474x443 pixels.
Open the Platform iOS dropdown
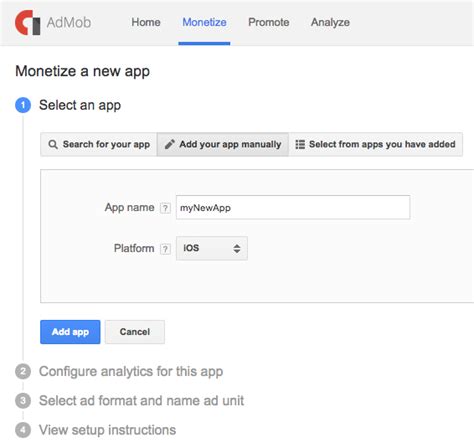pos(212,248)
